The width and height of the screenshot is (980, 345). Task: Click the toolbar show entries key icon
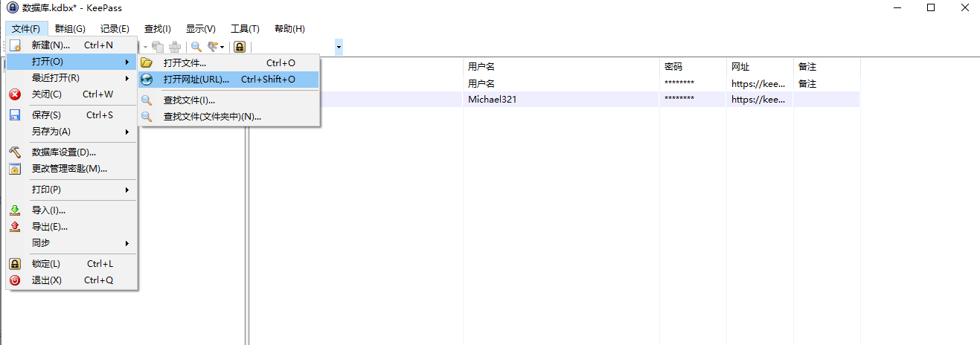pos(214,47)
